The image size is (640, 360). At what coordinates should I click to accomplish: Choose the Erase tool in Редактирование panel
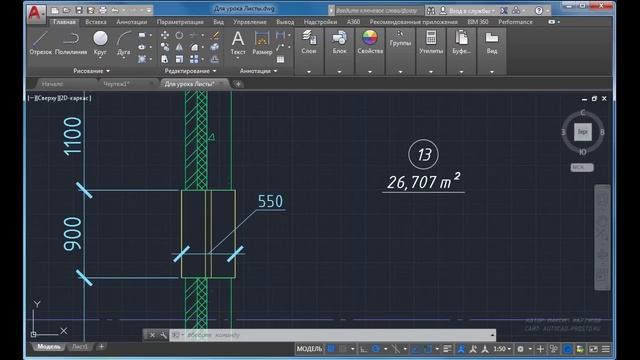(x=215, y=36)
